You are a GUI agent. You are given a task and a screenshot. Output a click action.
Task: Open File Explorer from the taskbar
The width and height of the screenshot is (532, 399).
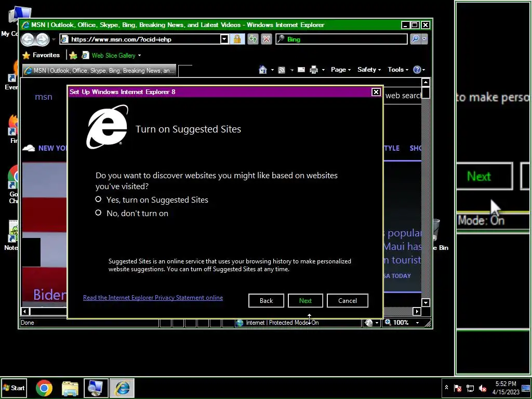coord(70,388)
